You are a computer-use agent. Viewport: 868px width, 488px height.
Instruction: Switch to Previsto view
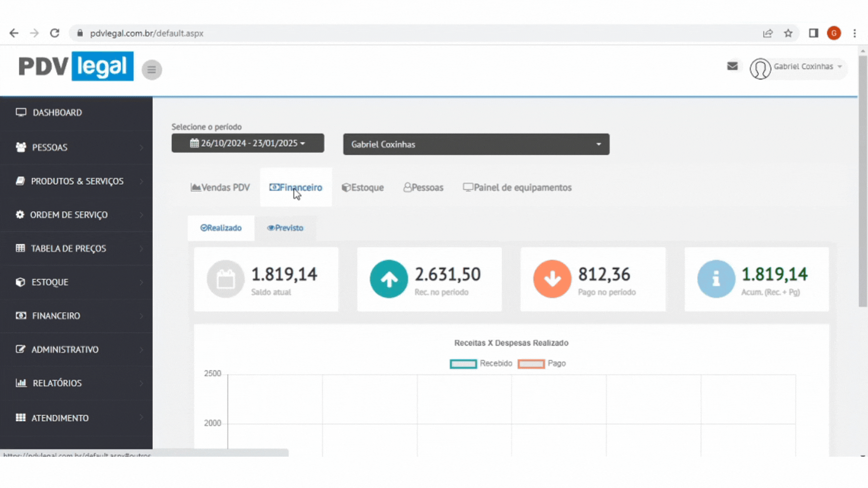point(285,228)
